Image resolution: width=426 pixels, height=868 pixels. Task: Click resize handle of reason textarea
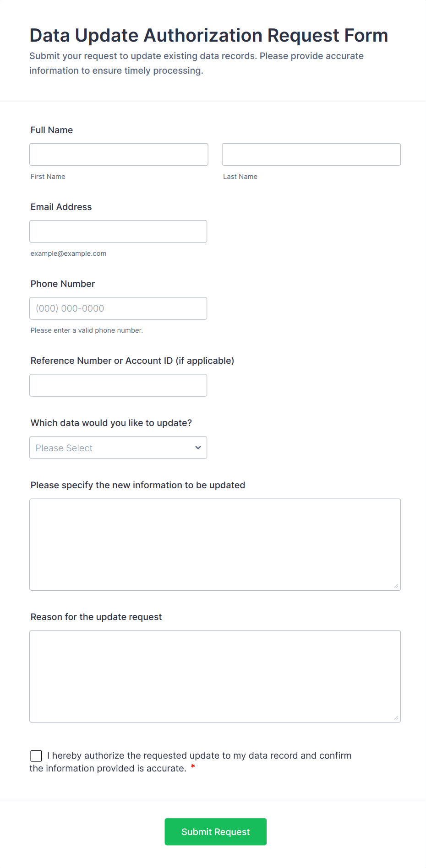click(x=396, y=718)
